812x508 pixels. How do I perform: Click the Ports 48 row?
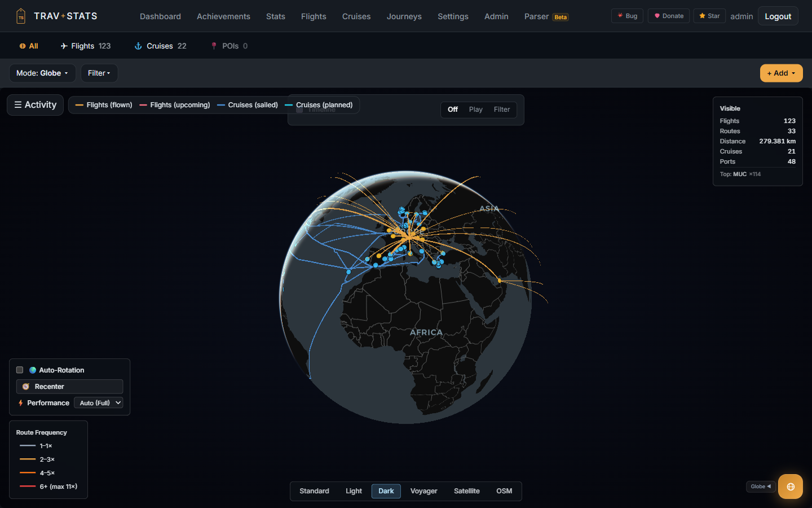[x=757, y=161]
